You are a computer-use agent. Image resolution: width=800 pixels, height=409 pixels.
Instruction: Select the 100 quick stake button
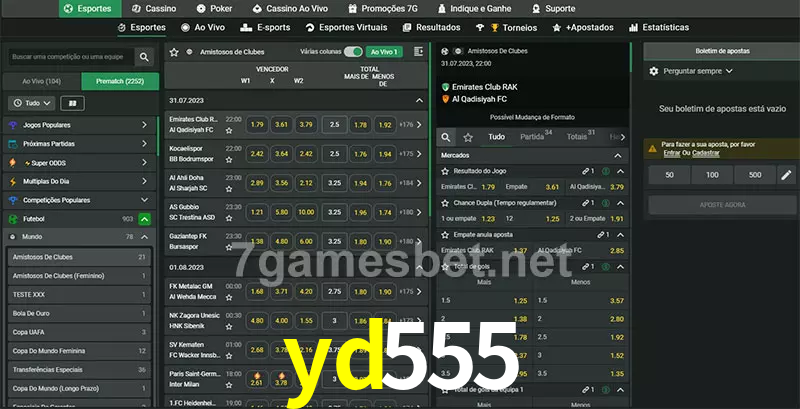[712, 175]
